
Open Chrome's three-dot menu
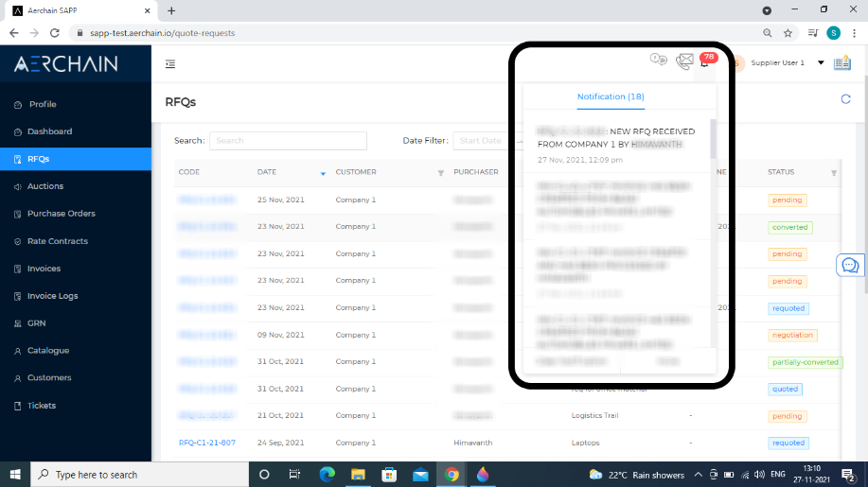[854, 33]
